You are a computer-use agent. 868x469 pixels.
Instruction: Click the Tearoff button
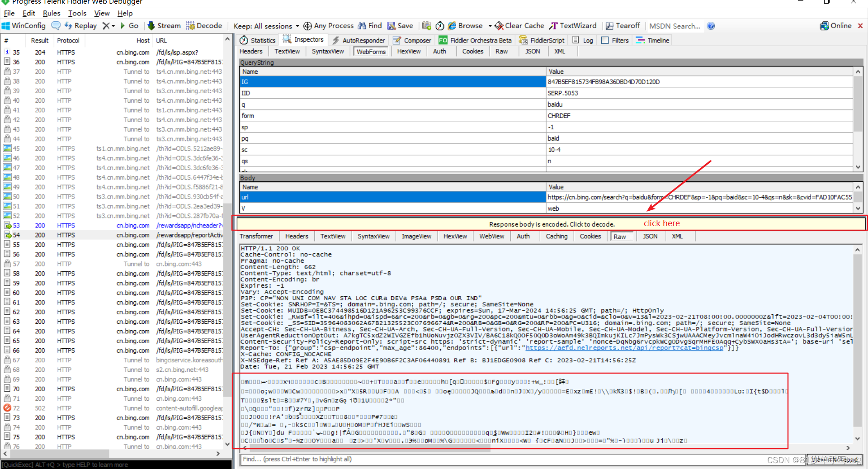click(623, 26)
